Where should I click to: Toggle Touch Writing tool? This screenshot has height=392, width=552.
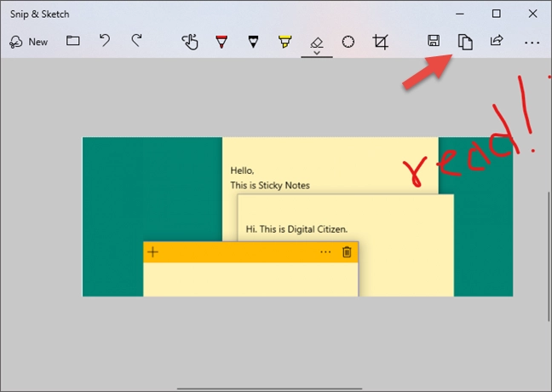coord(190,42)
